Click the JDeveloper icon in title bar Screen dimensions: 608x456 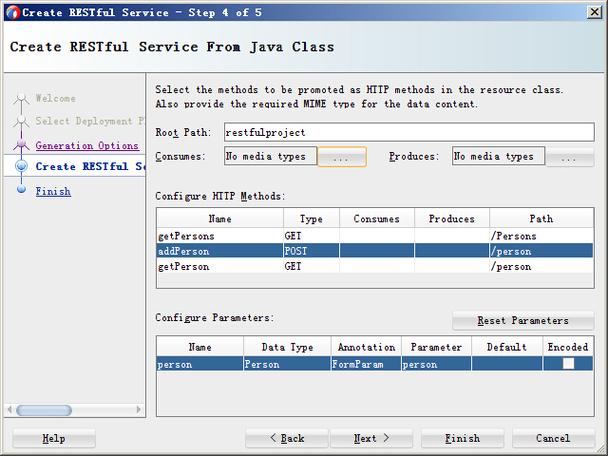point(13,12)
